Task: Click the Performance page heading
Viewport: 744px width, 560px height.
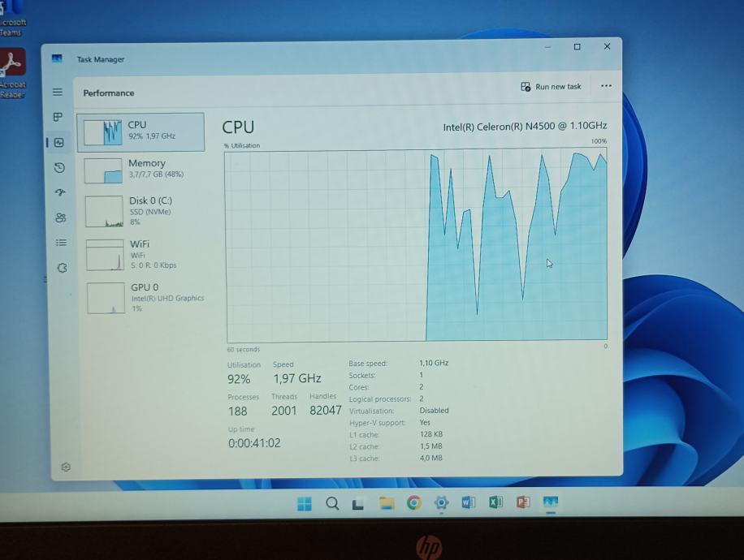Action: click(x=109, y=93)
